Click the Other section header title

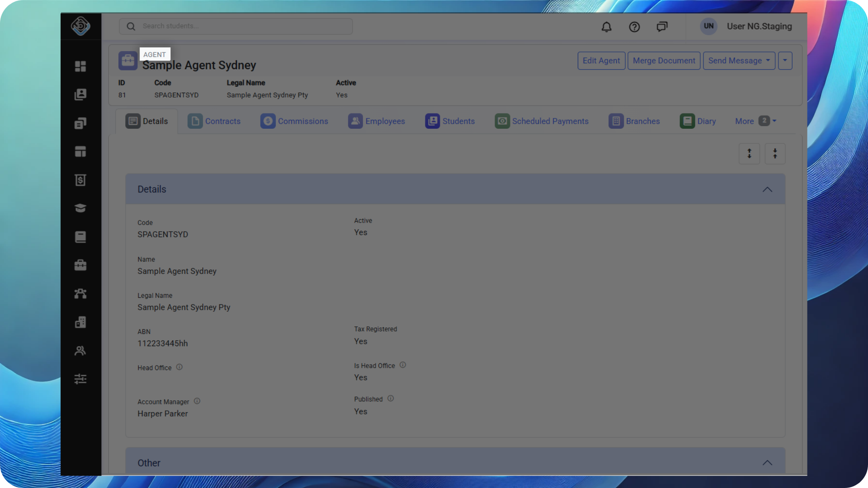point(149,463)
